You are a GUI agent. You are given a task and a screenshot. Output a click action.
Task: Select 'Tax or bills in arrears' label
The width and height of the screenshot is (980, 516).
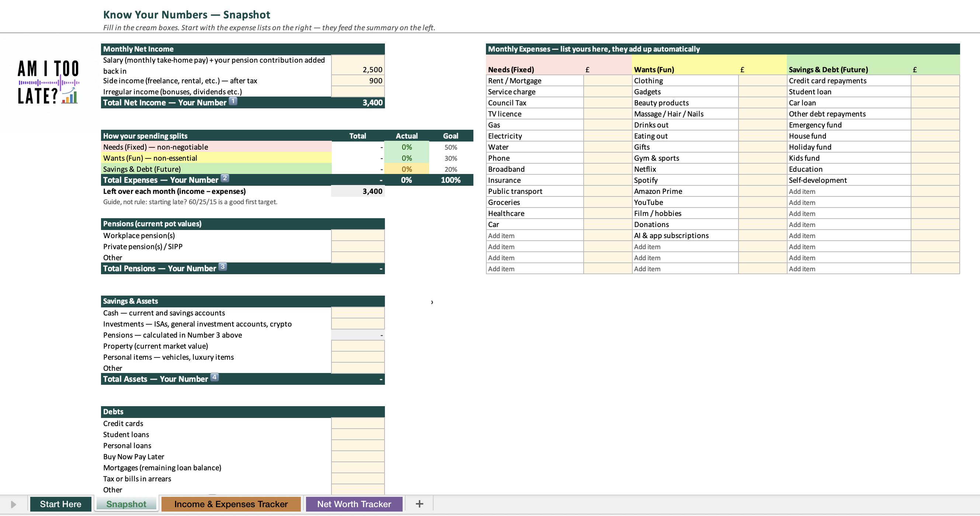[137, 479]
